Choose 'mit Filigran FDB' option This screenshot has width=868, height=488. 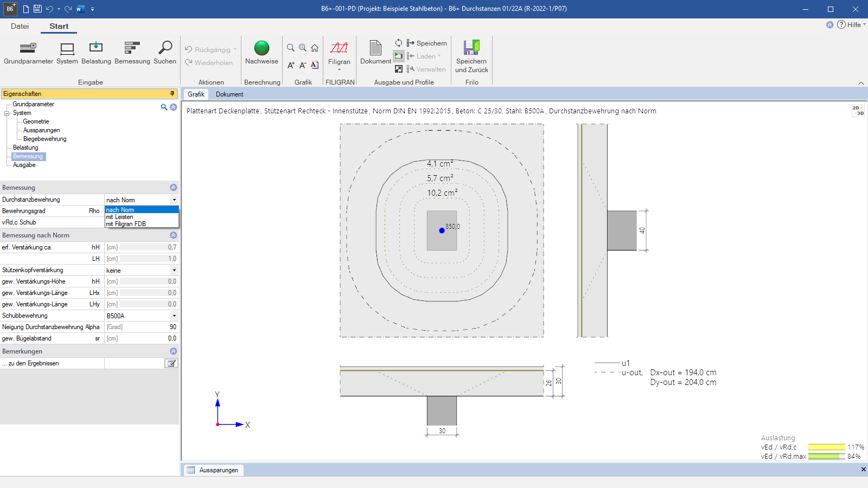(142, 224)
